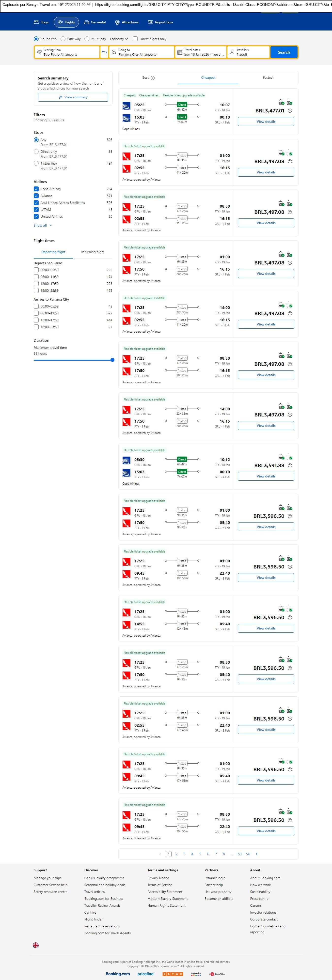
Task: Open the Car rental section
Action: [95, 22]
